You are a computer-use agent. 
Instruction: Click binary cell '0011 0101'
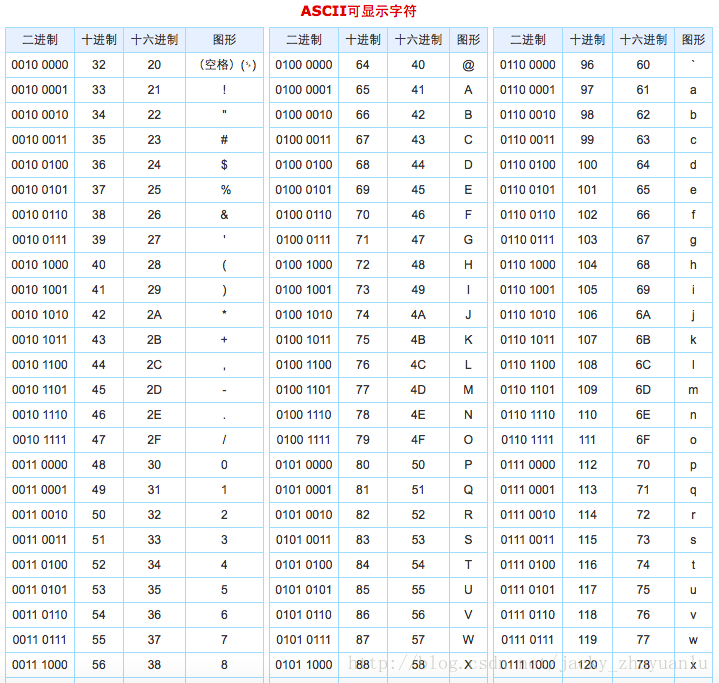point(40,589)
